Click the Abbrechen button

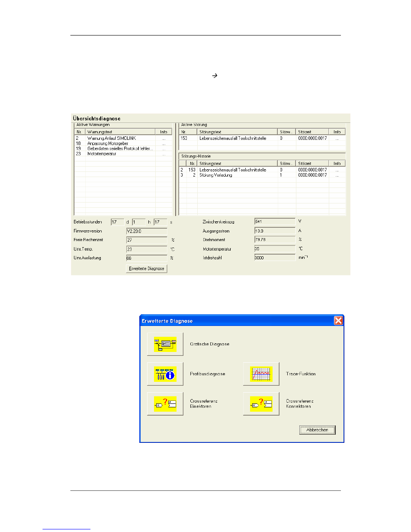coord(318,430)
